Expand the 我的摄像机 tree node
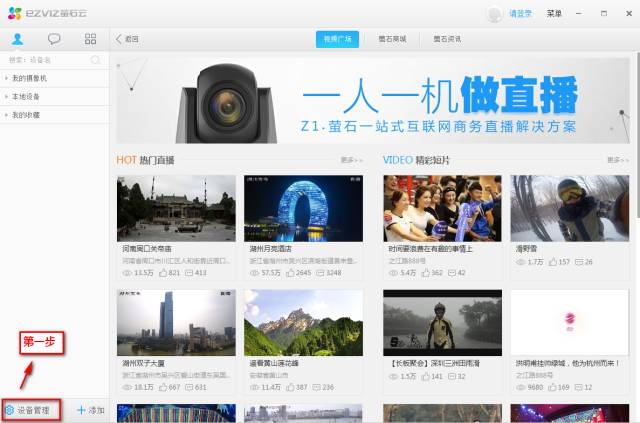Screen dimensions: 640x423 click(6, 78)
